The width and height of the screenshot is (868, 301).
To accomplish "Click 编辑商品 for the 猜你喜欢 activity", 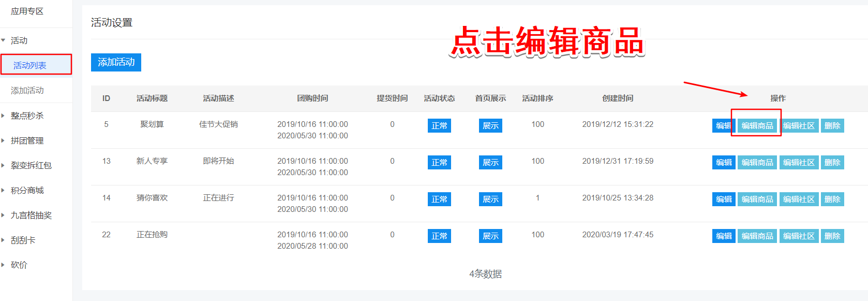I will (x=757, y=199).
